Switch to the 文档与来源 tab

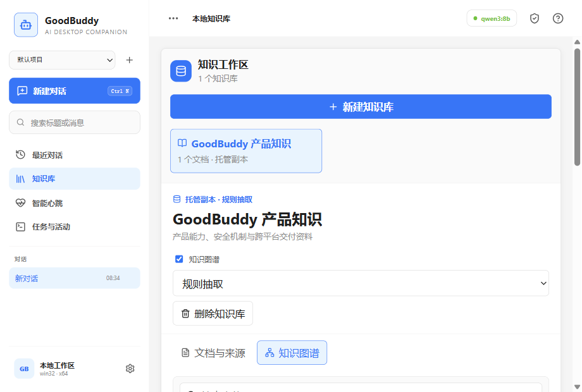tap(213, 353)
